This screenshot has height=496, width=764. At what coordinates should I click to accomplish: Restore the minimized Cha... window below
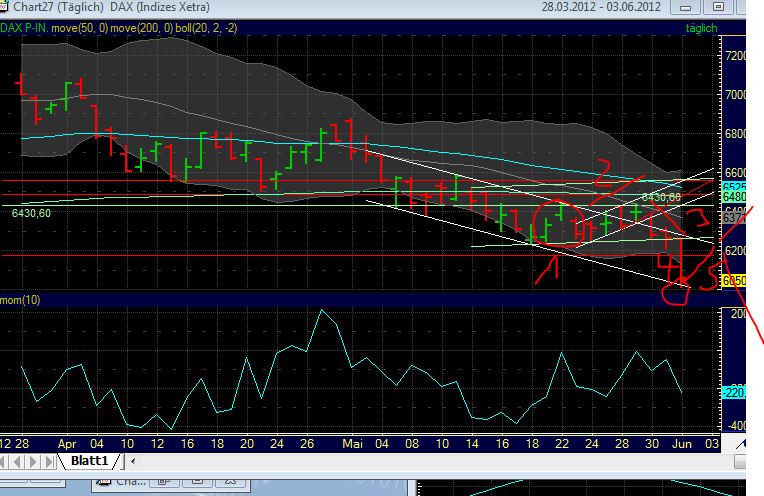pos(163,481)
